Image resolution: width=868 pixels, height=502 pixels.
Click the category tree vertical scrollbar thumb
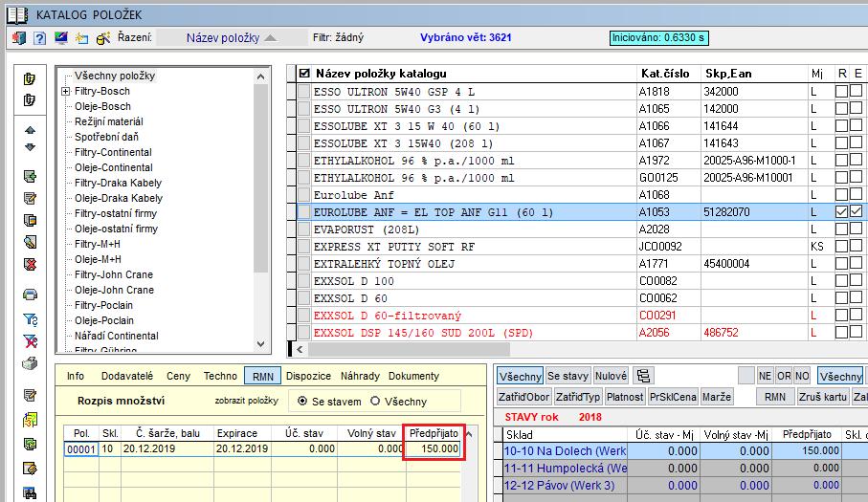pos(260,178)
